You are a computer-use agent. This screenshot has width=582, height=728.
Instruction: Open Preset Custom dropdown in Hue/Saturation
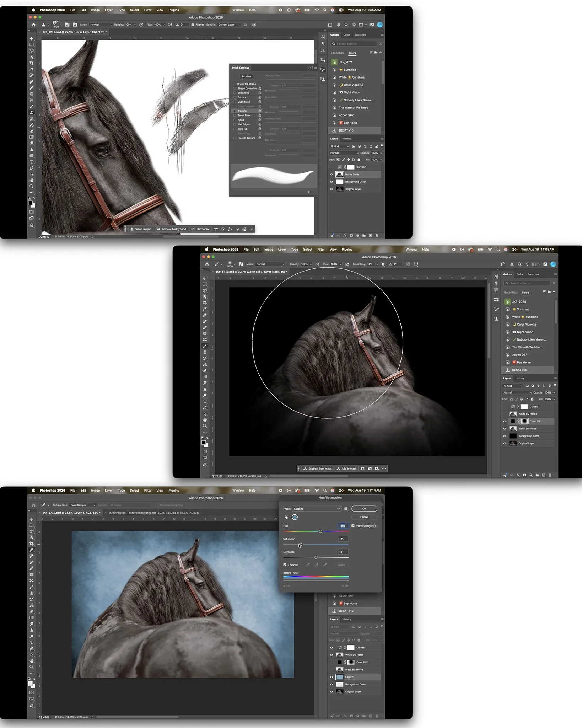pyautogui.click(x=317, y=509)
